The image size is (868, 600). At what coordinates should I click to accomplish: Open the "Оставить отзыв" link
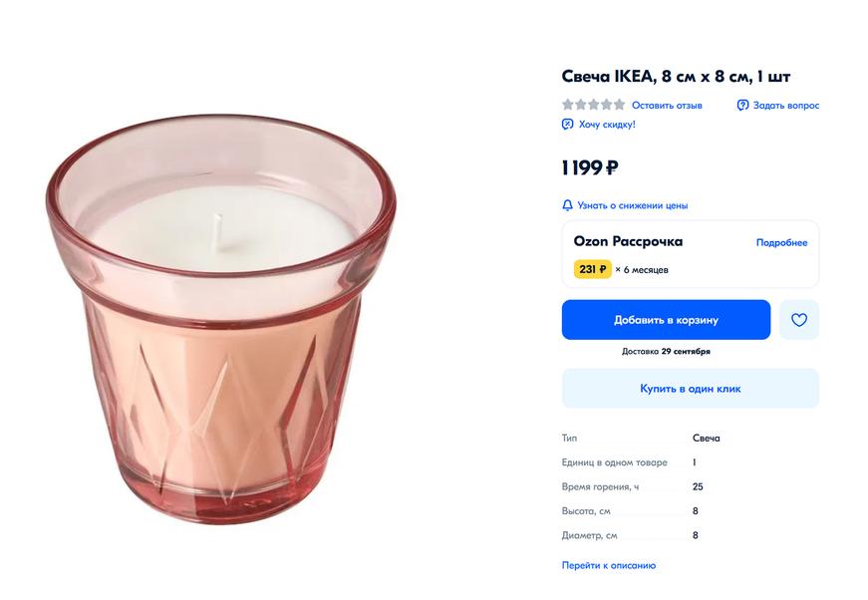[x=667, y=106]
